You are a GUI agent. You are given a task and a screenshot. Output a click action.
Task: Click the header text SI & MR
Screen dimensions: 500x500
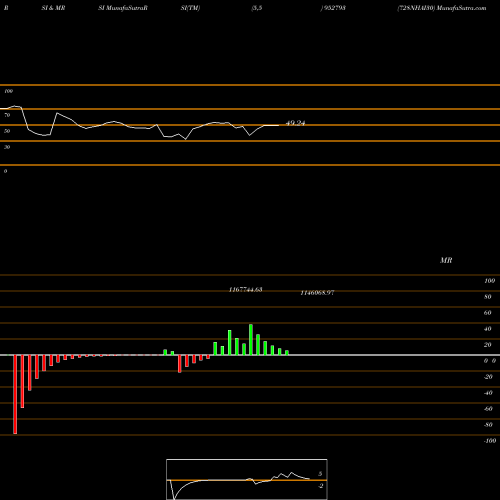tap(53, 8)
